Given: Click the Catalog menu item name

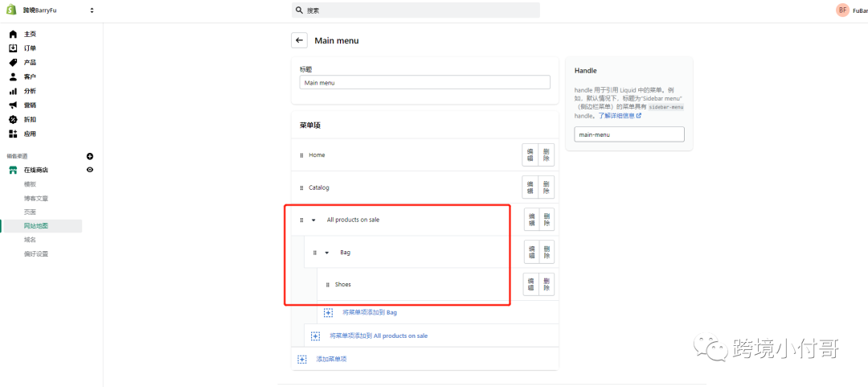Looking at the screenshot, I should pyautogui.click(x=319, y=188).
